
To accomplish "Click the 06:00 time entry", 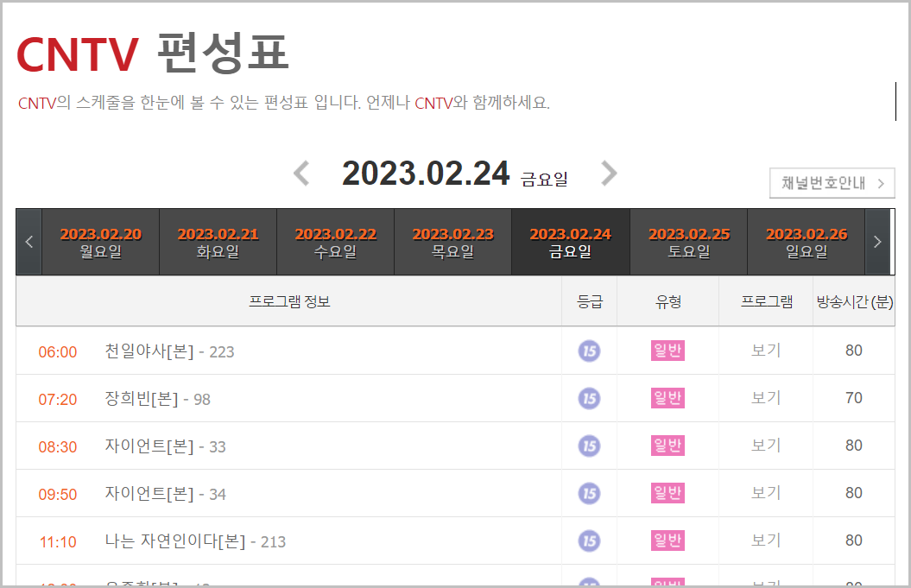I will click(x=58, y=352).
